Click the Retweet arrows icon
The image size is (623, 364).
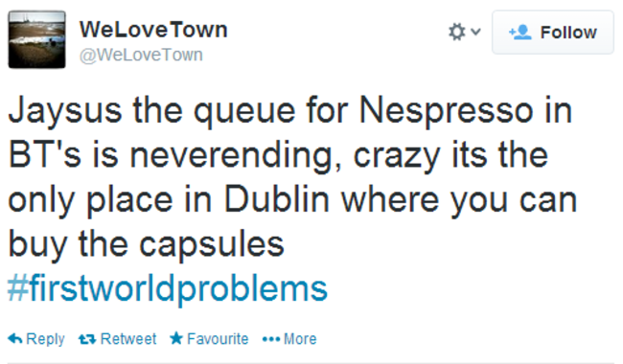87,339
